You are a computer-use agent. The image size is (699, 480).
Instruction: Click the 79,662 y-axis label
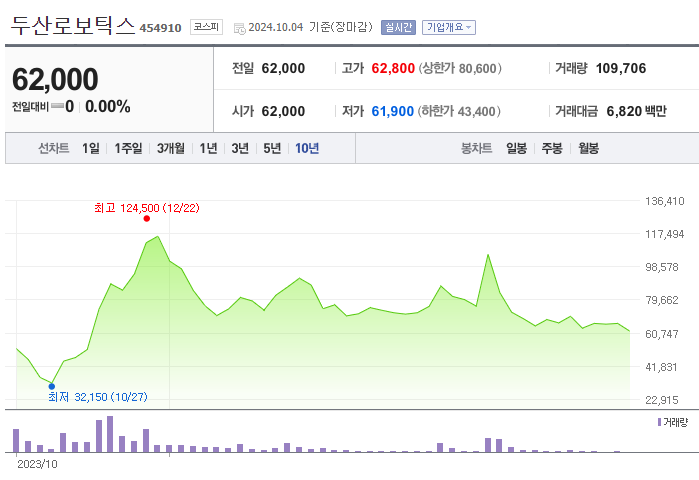click(x=662, y=300)
